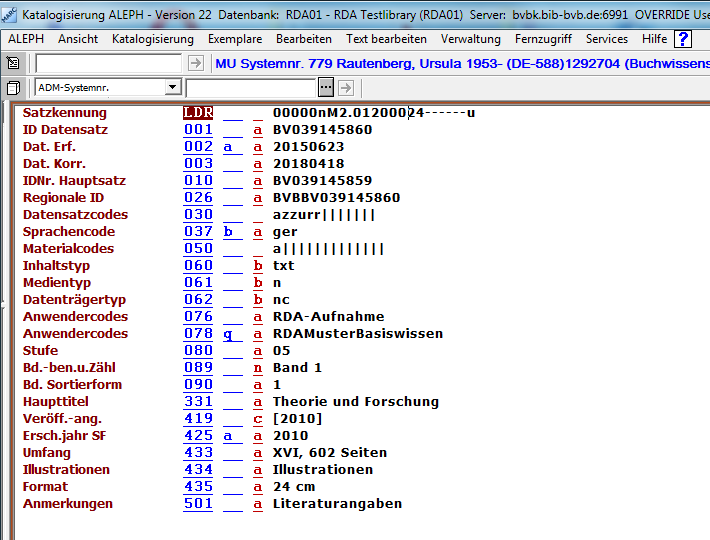Open the Text bearbeiten menu
This screenshot has width=710, height=540.
(x=386, y=39)
